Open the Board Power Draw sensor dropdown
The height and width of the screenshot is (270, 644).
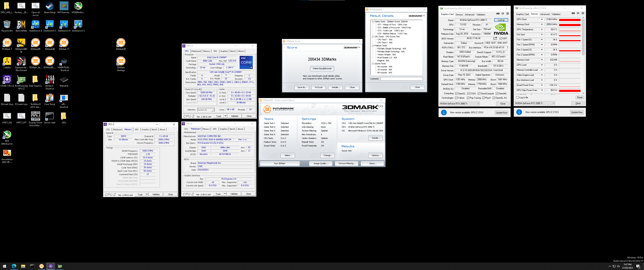(542, 85)
